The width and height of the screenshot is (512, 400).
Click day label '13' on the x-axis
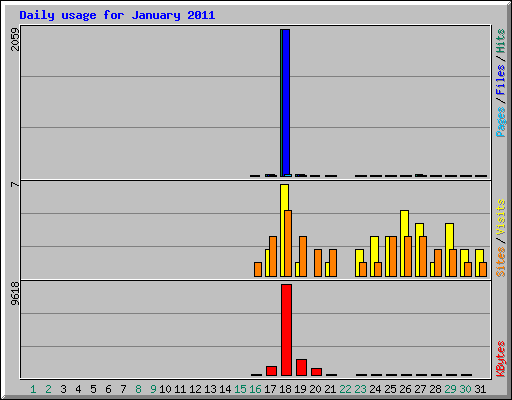[x=210, y=389]
